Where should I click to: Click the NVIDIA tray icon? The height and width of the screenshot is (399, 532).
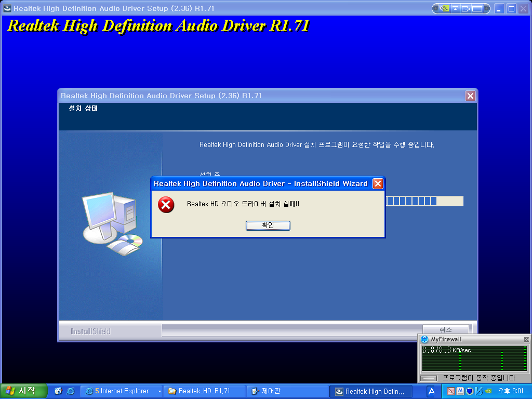pyautogui.click(x=488, y=391)
